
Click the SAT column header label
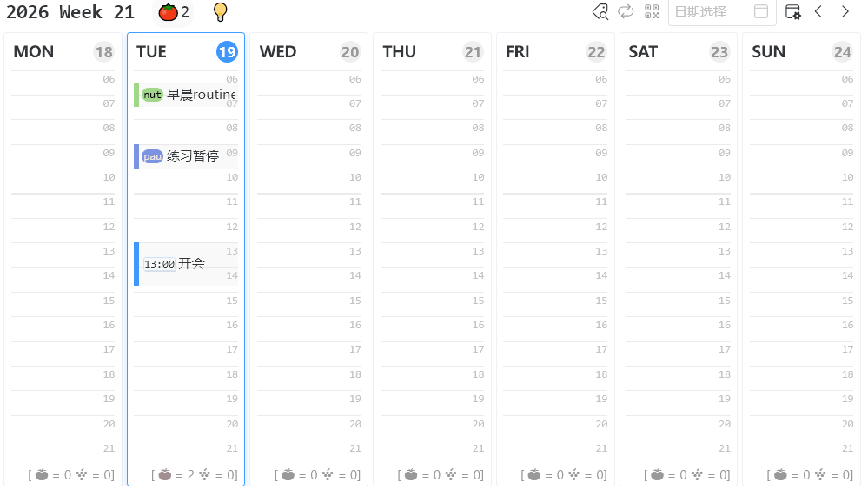click(x=643, y=52)
